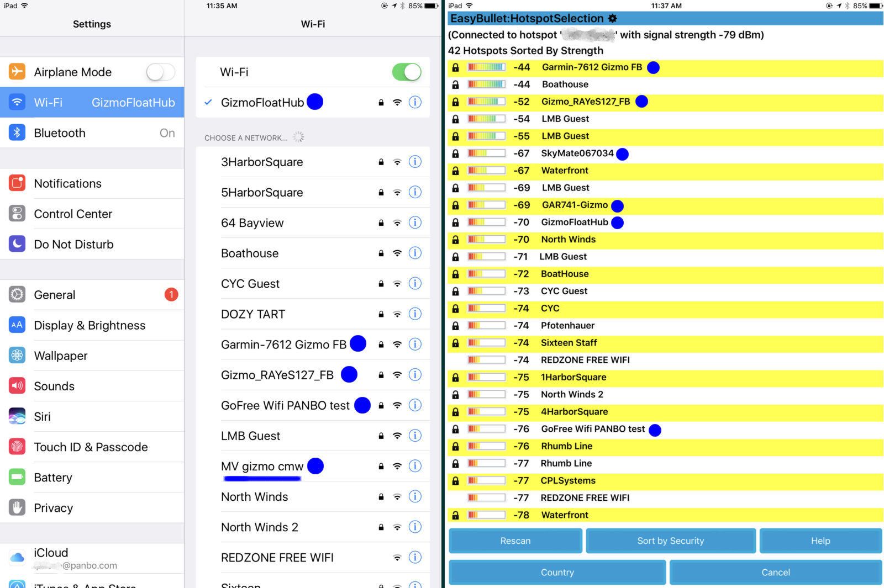The height and width of the screenshot is (588, 884).
Task: Open info icon for GizmoFloatHub network
Action: point(415,102)
